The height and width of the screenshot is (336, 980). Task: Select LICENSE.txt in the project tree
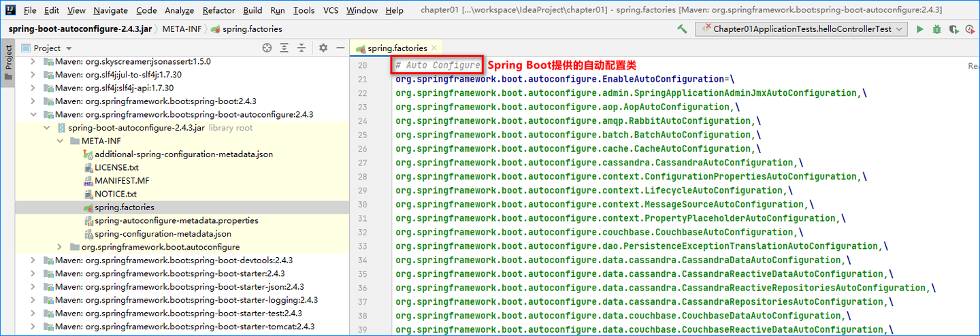111,167
